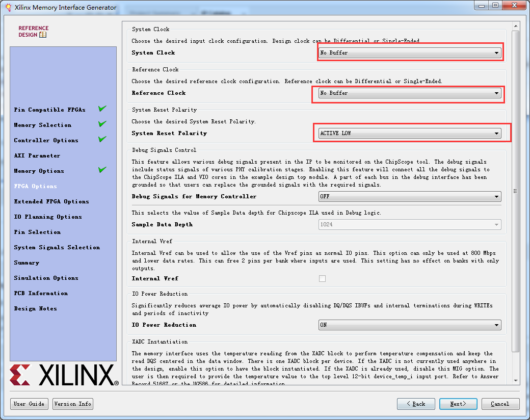Click the Back button

[416, 404]
